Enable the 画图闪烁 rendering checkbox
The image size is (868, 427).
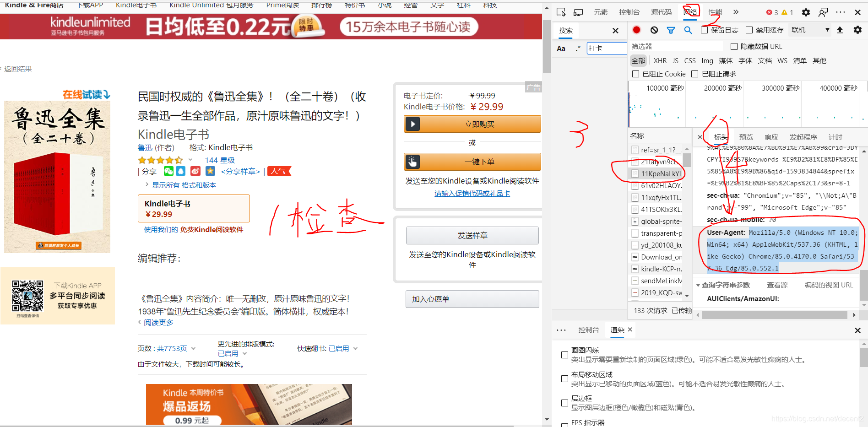564,355
